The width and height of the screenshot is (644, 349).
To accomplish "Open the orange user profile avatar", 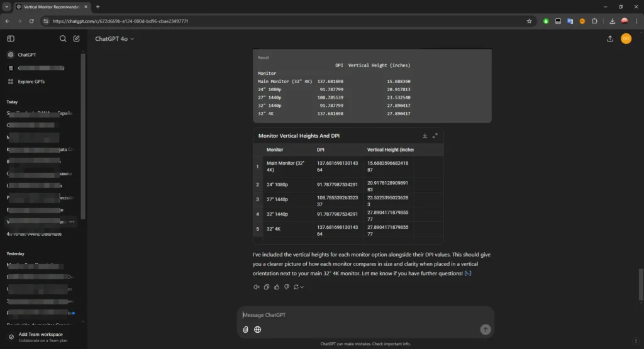I will click(x=626, y=38).
